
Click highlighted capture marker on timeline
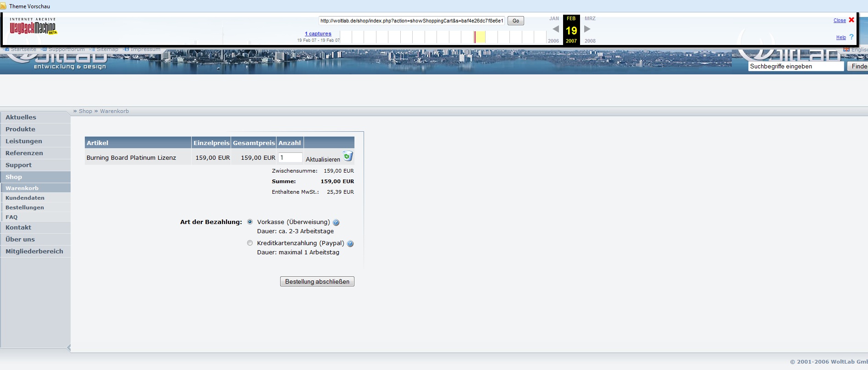pyautogui.click(x=475, y=37)
